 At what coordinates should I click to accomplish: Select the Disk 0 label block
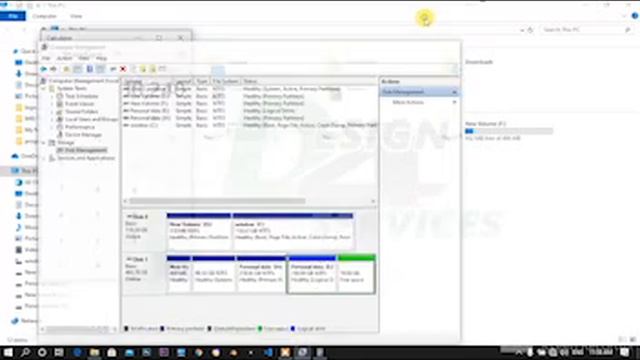click(x=144, y=231)
